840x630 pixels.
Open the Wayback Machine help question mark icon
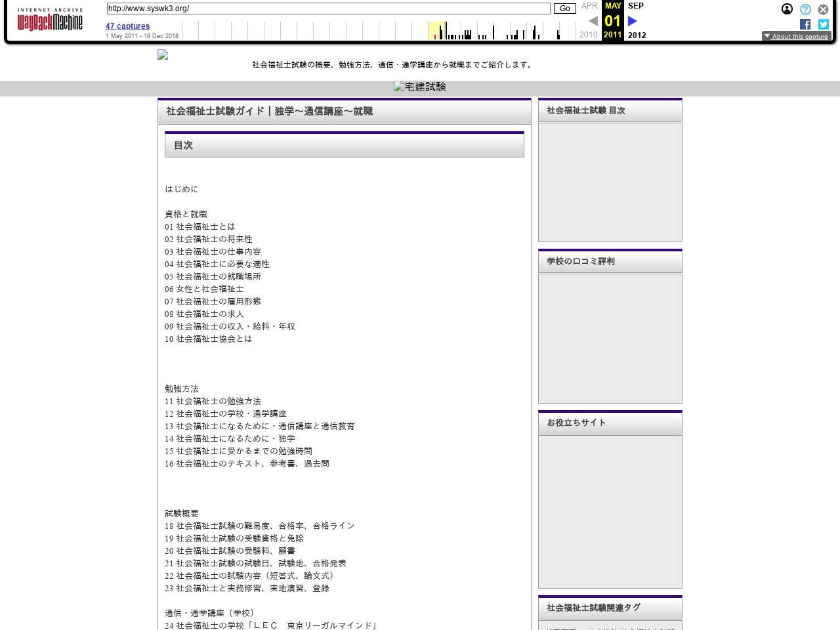[805, 9]
